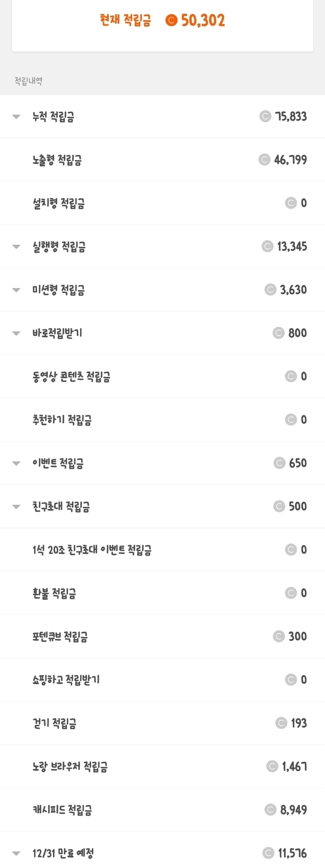Tap the 걷기 적립금 item
The image size is (325, 868).
pos(54,723)
